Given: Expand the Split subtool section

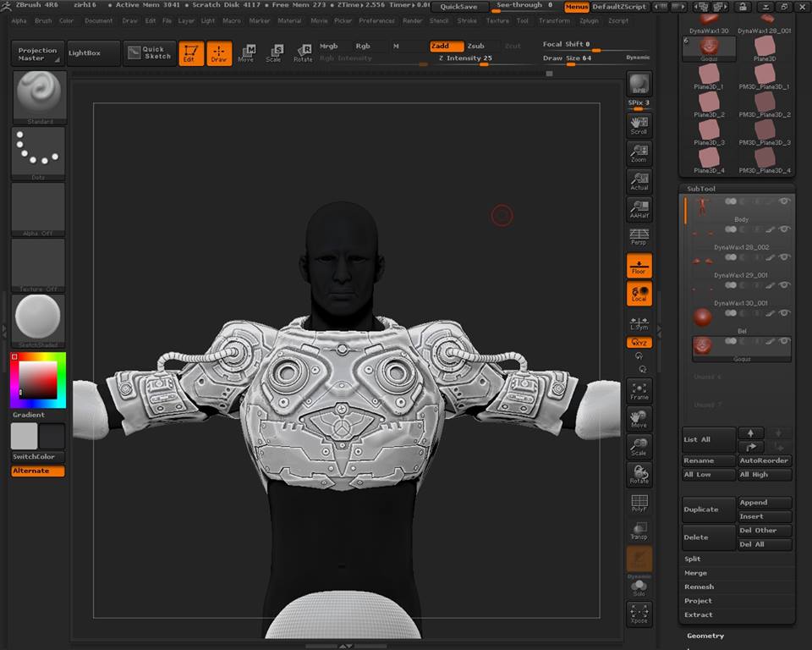Looking at the screenshot, I should tap(693, 559).
